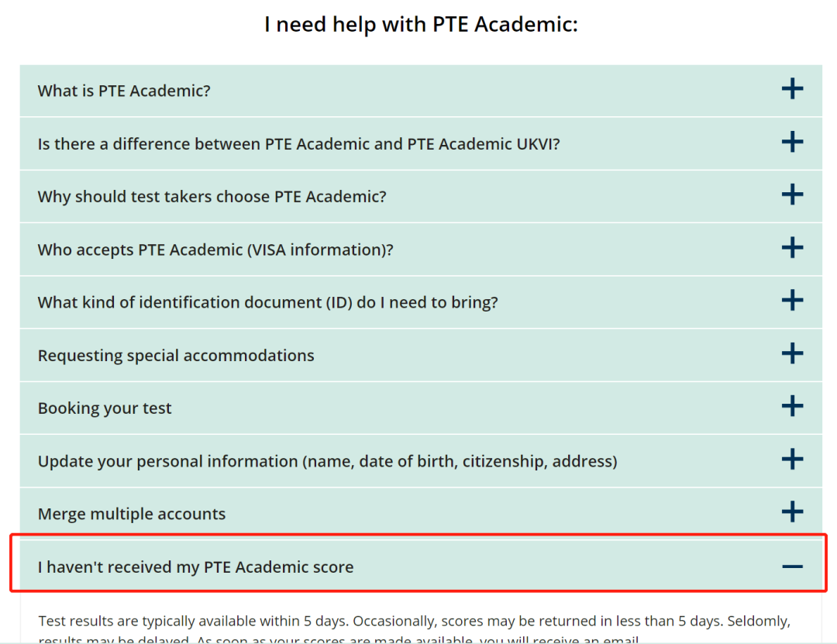
Task: Open the PTE Academic UKVI difference question
Action: click(x=298, y=144)
